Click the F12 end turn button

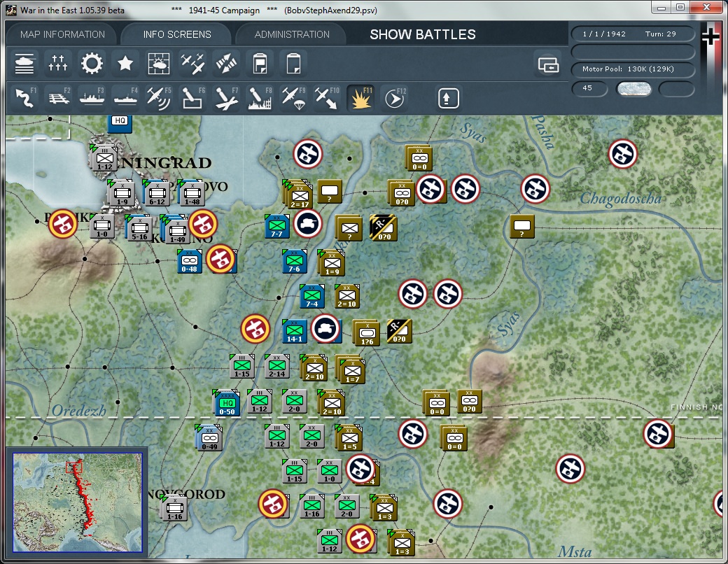tap(395, 98)
